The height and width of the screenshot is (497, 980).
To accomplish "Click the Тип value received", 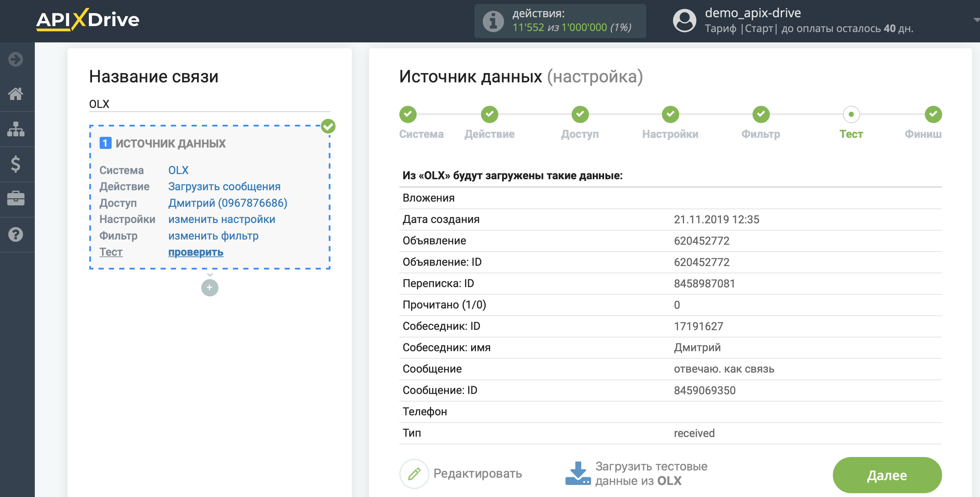I will click(694, 433).
